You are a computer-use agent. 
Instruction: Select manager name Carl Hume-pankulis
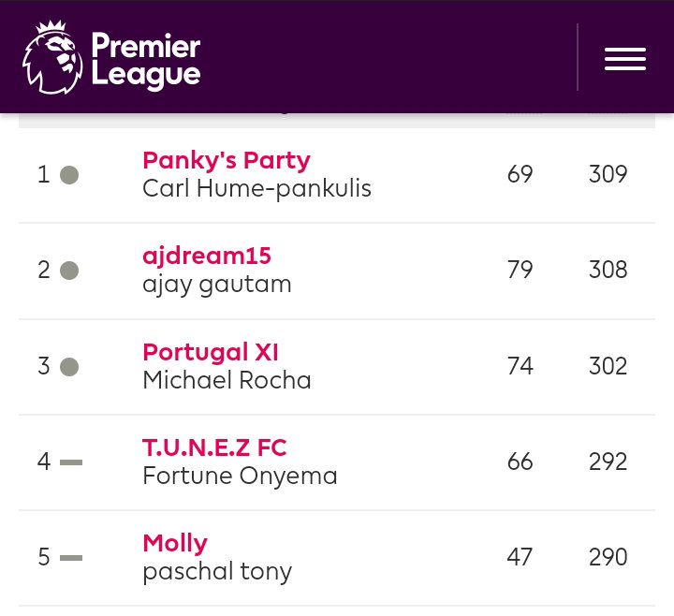[257, 189]
